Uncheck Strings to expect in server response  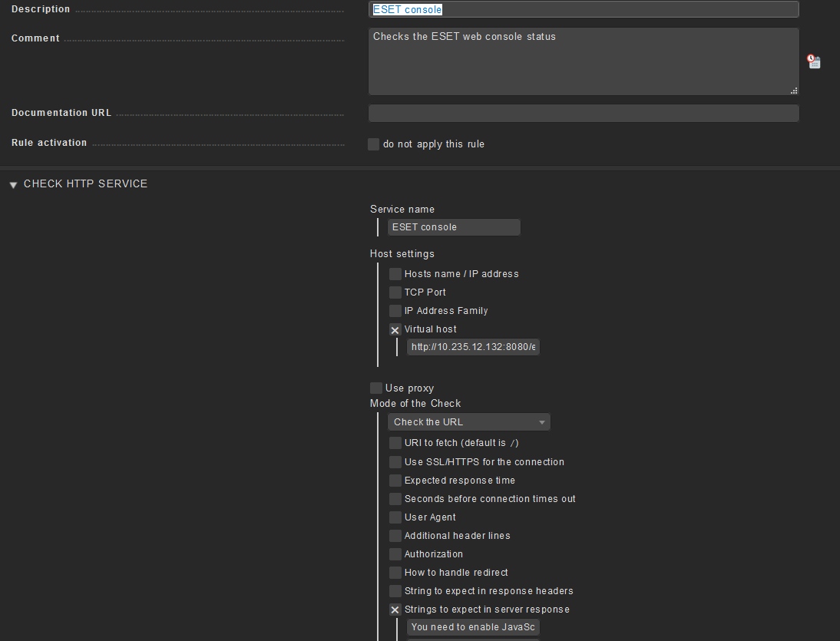395,610
